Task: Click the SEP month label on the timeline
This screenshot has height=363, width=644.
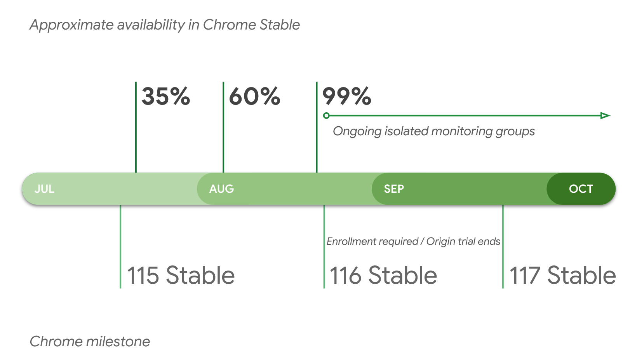Action: (394, 189)
